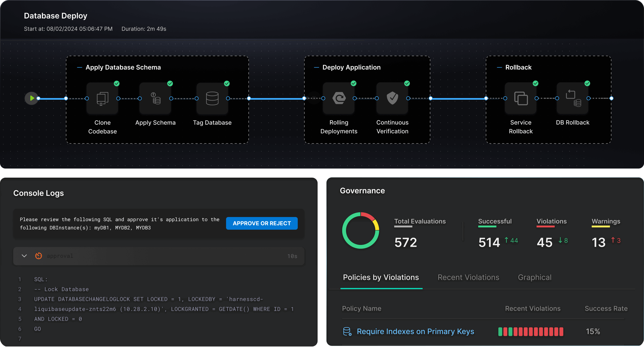Open the Apply Schema step icon
Viewport: 644px width, 347px height.
point(155,98)
